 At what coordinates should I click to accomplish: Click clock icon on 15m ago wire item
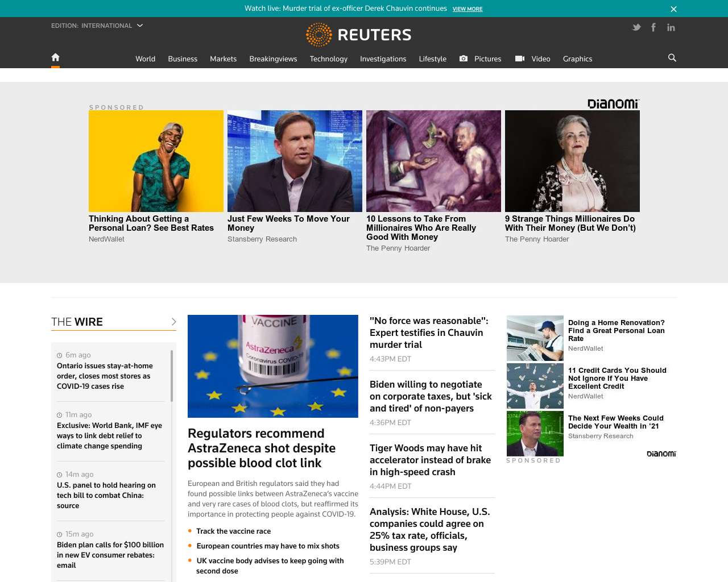[x=60, y=534]
